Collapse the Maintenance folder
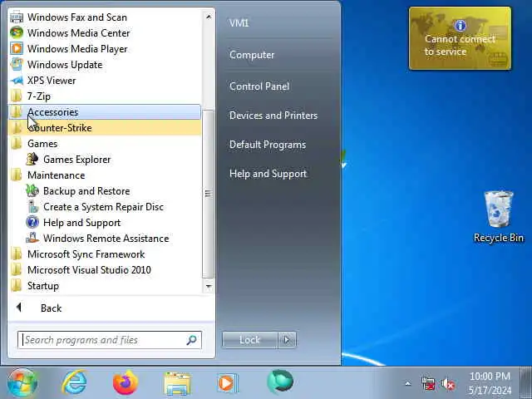Viewport: 532px width, 399px height. coord(106,175)
